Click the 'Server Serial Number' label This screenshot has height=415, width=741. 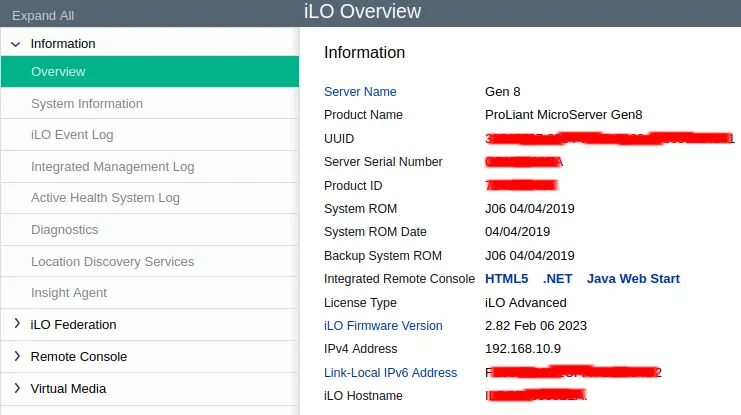[x=383, y=162]
